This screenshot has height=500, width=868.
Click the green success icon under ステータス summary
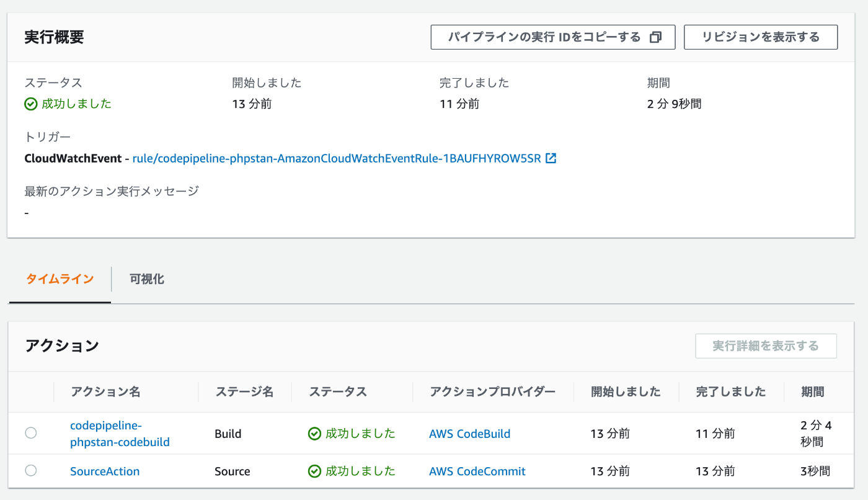[31, 104]
